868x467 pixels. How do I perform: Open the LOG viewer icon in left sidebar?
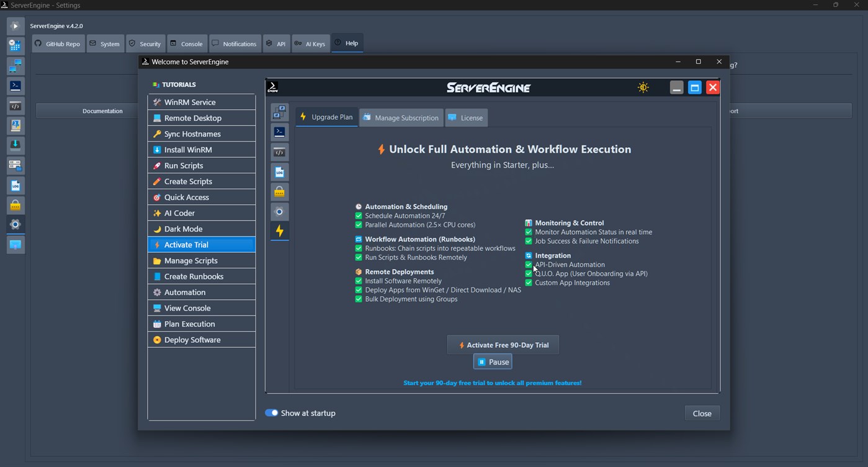coord(15,185)
